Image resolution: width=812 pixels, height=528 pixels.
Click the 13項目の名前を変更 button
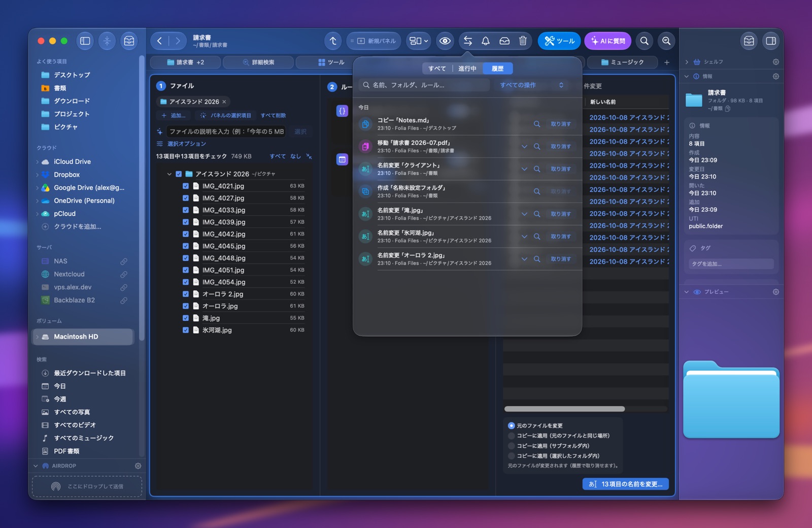click(626, 484)
